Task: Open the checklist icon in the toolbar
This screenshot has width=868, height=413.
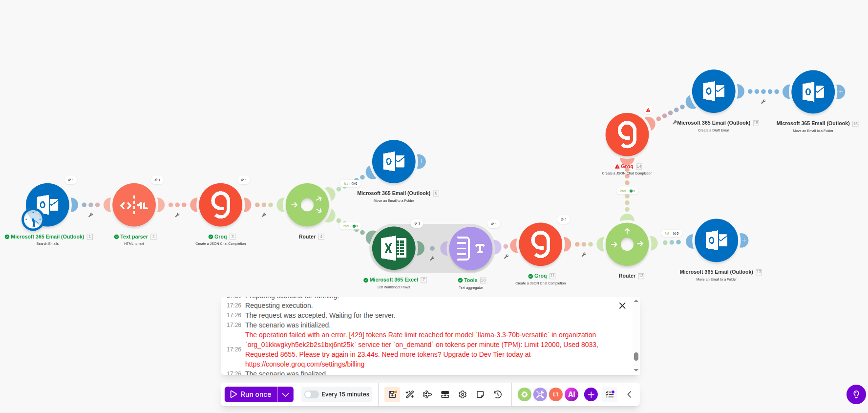Action: (610, 394)
